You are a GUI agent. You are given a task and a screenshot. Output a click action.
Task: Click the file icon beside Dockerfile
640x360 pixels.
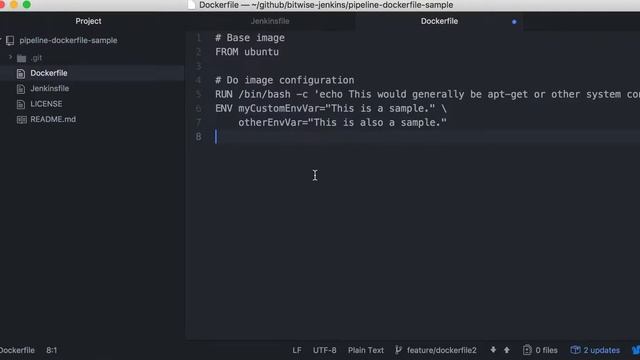tap(21, 73)
